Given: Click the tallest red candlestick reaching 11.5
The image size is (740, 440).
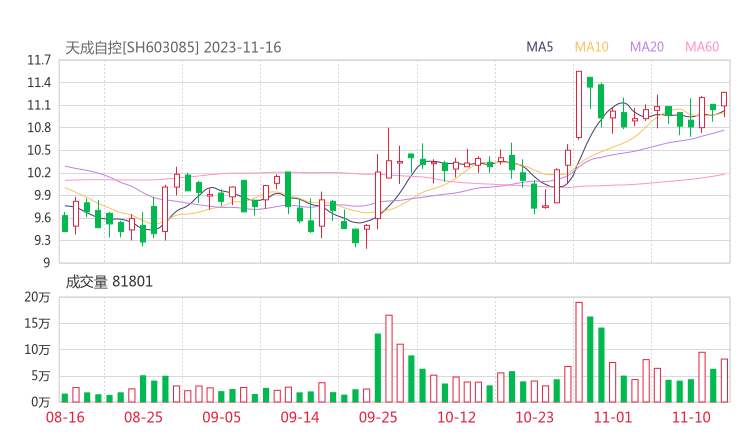Looking at the screenshot, I should 579,105.
